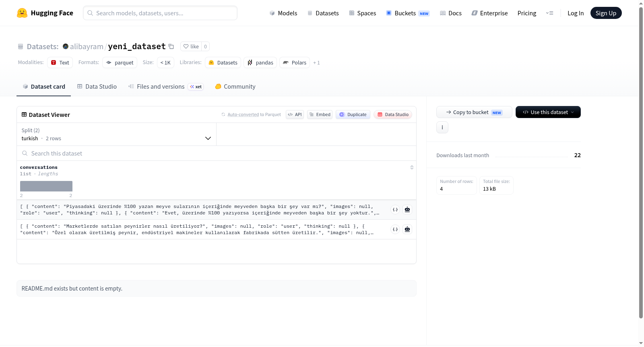Sort the conversations column with arrows icon

pyautogui.click(x=412, y=167)
